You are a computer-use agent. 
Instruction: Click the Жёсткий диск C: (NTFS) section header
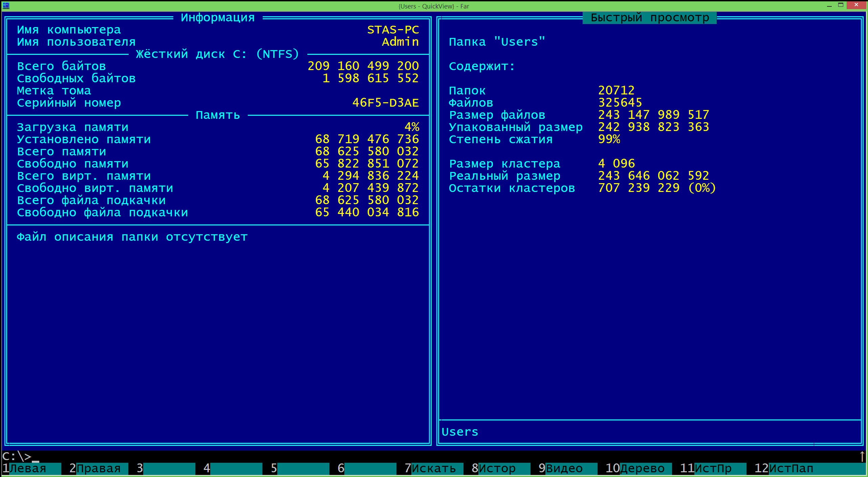tap(217, 54)
